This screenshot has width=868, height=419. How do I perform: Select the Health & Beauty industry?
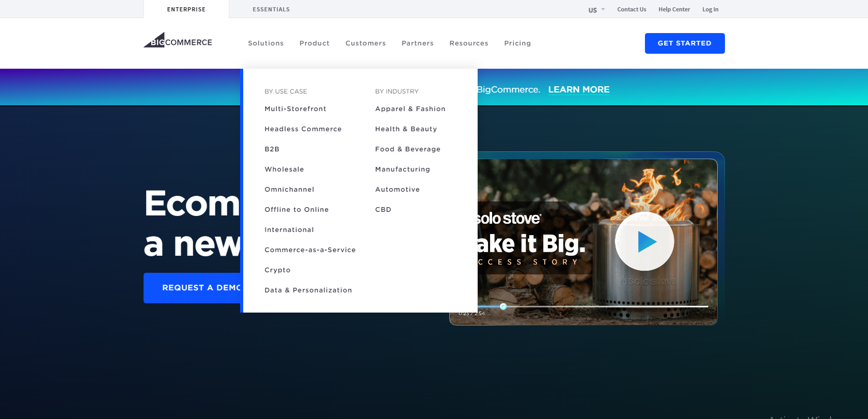[x=406, y=129]
